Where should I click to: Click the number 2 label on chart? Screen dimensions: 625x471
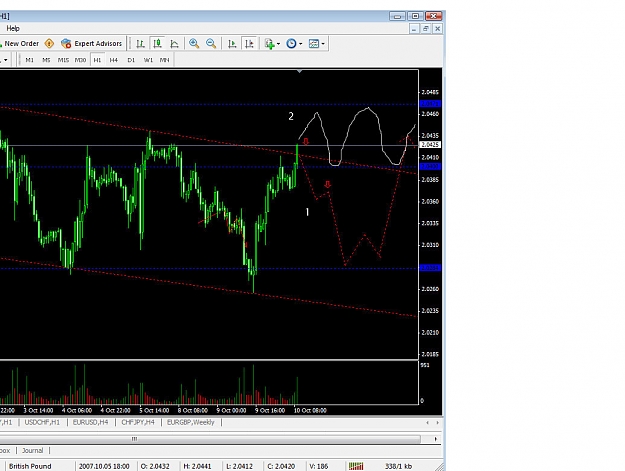pos(291,116)
